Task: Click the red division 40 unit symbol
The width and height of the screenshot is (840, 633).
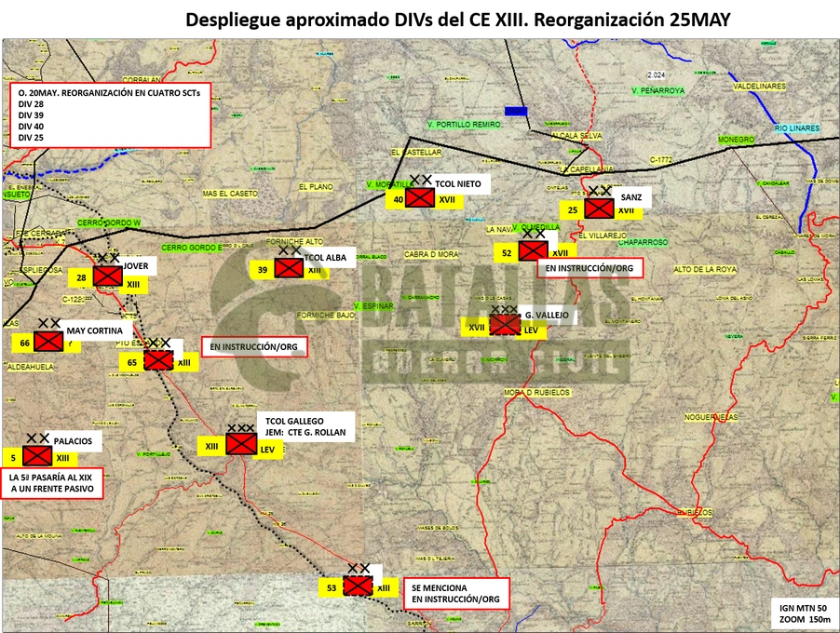Action: pos(420,197)
